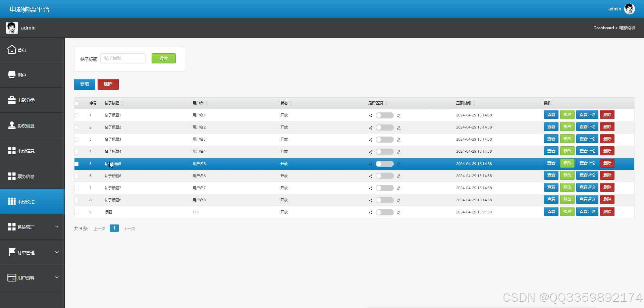Click the 订单管理 flag icon
The image size is (644, 308).
coord(12,252)
